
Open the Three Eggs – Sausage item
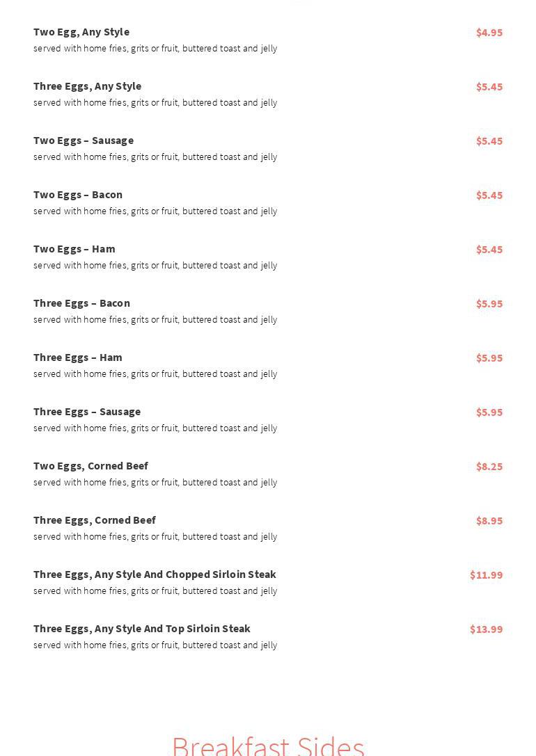(x=87, y=412)
